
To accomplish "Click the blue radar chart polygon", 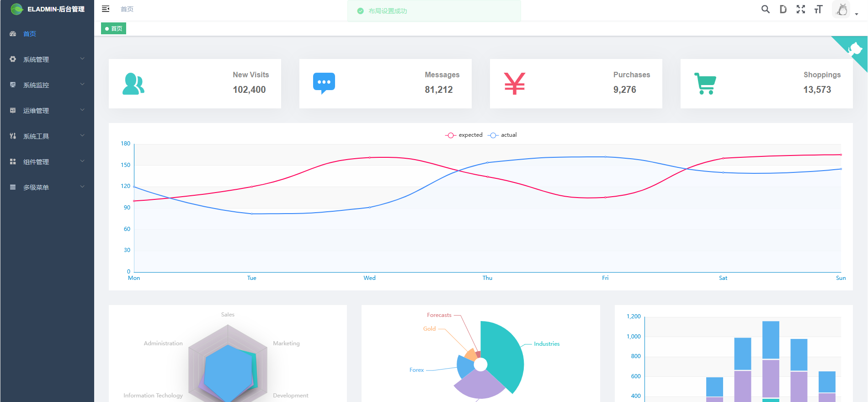I will click(227, 373).
